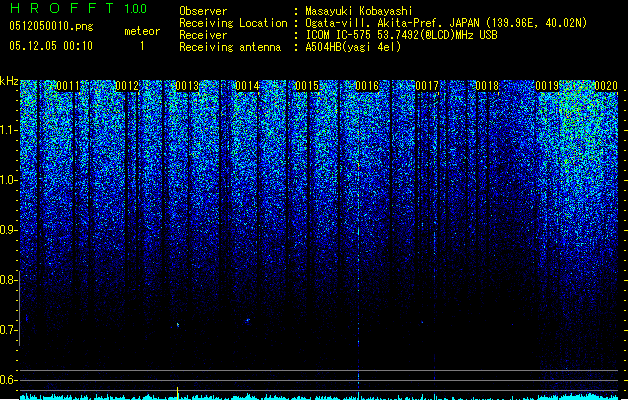This screenshot has height=400, width=629.
Task: Click the 0012 time marker
Action: (127, 86)
